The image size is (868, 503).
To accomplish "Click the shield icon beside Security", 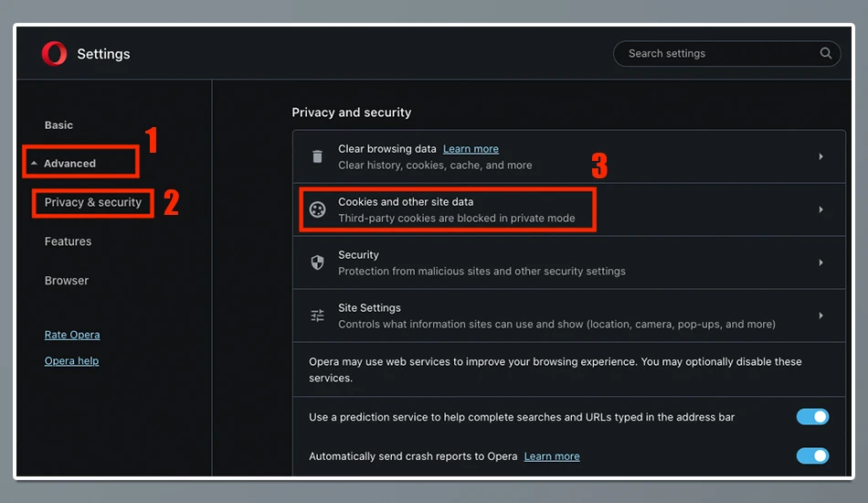I will click(317, 262).
